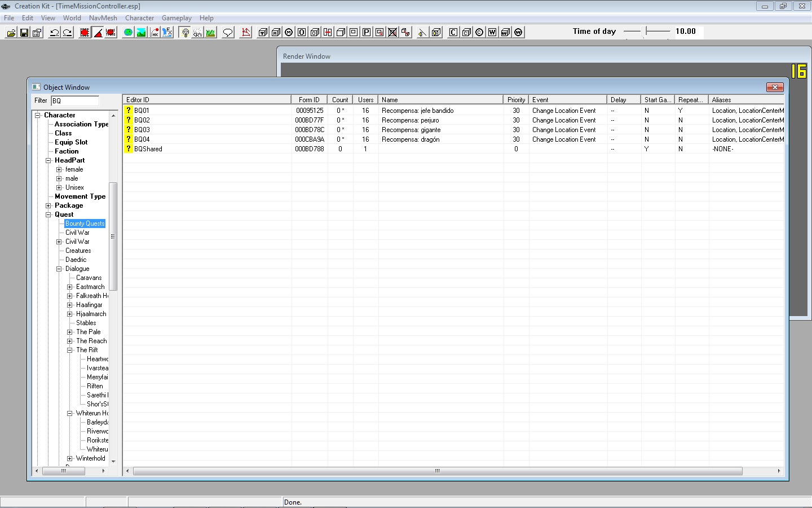The width and height of the screenshot is (812, 508).
Task: Click the circled W toolbar icon
Action: [518, 32]
